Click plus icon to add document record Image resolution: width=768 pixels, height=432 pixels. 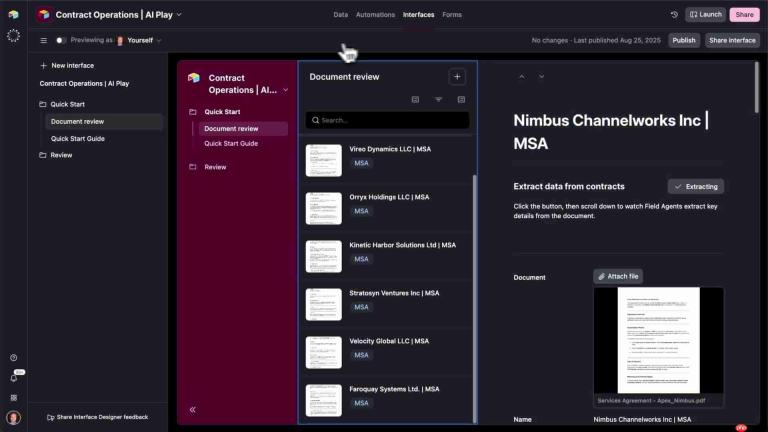pyautogui.click(x=457, y=77)
